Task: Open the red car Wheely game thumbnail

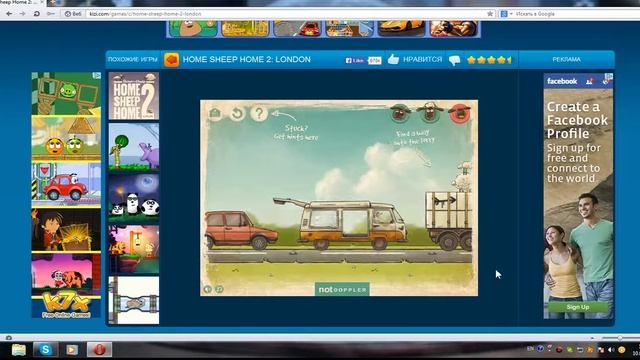Action: point(66,184)
